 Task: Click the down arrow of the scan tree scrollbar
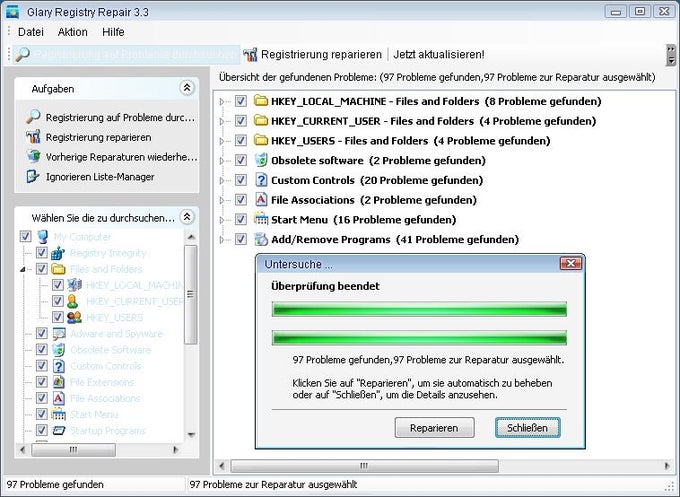[x=191, y=435]
